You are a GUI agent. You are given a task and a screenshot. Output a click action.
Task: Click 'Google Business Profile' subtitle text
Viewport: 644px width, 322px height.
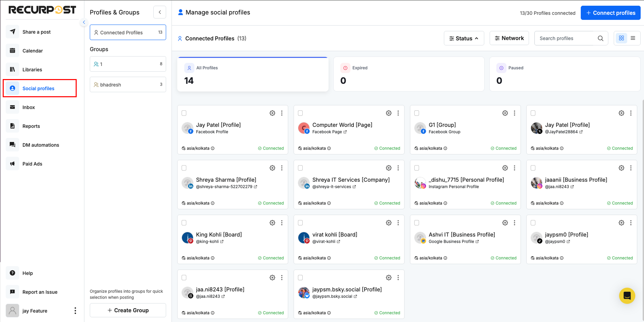(x=451, y=242)
